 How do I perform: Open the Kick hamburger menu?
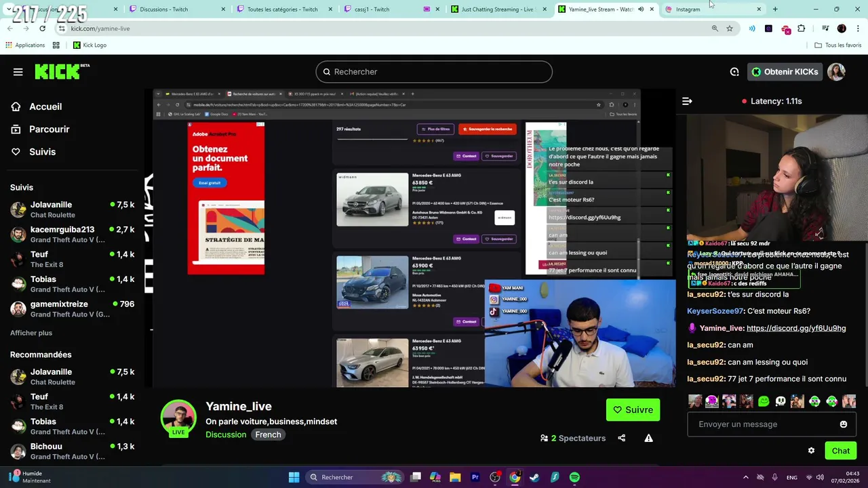point(18,72)
